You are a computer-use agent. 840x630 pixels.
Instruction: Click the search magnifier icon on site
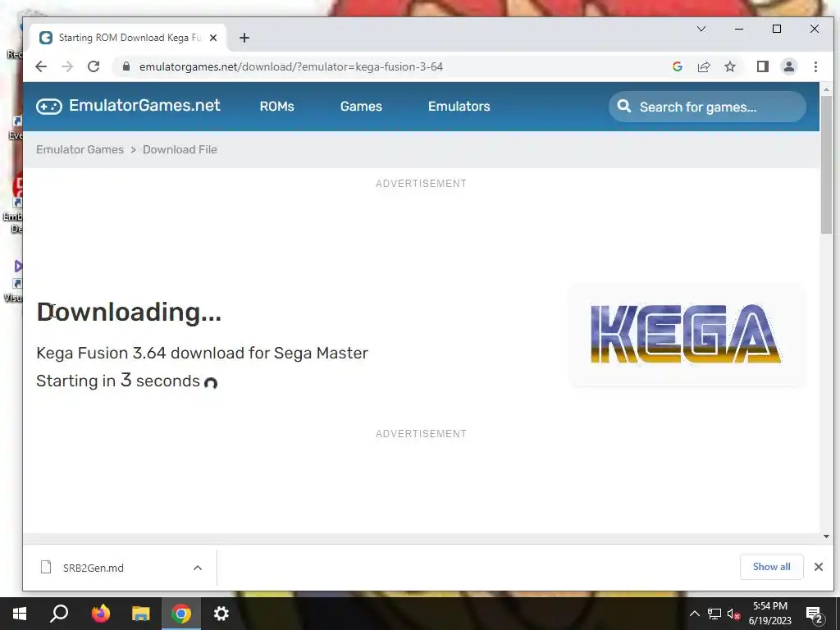click(x=623, y=106)
